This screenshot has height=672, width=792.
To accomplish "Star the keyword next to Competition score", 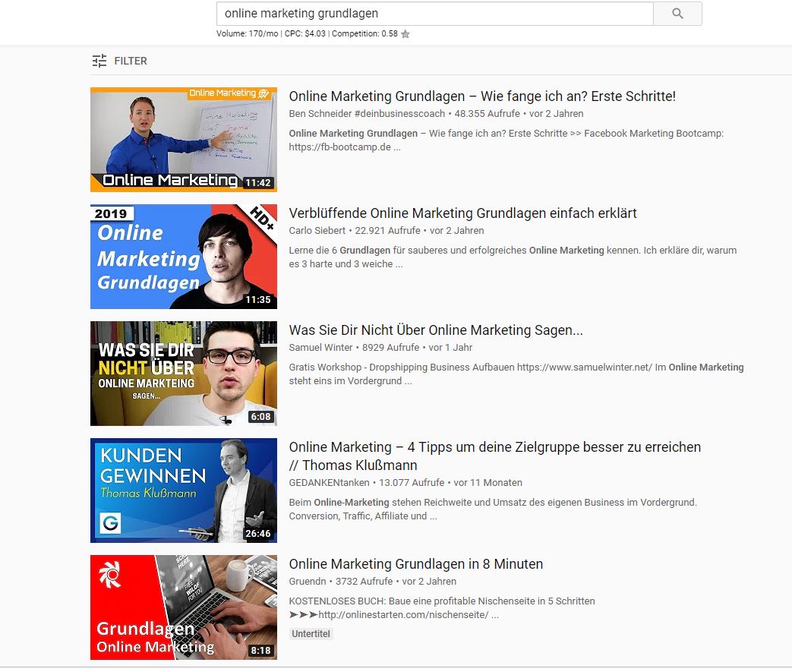I will 405,33.
